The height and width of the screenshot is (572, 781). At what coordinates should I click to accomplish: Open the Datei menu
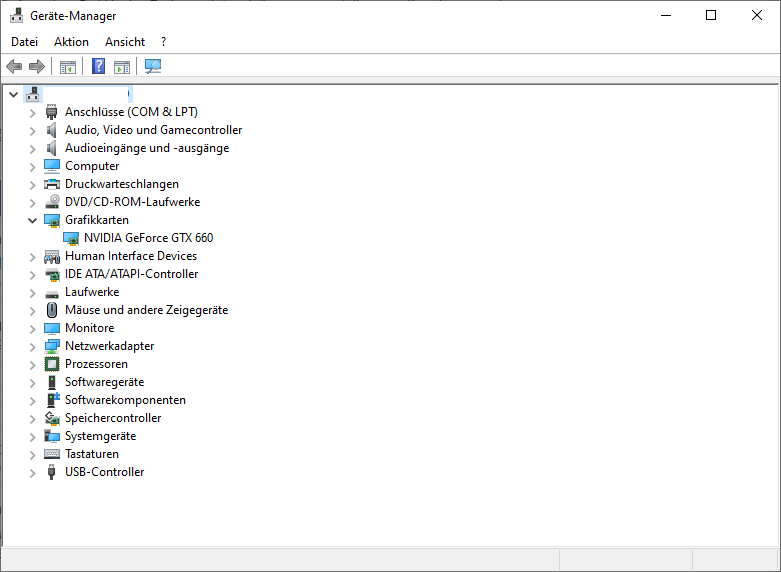[x=24, y=42]
